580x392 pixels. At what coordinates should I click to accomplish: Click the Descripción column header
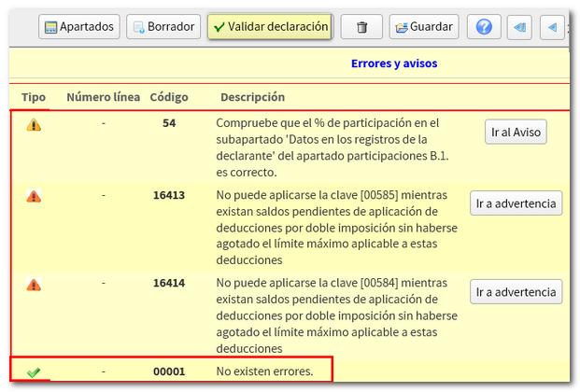coord(252,97)
